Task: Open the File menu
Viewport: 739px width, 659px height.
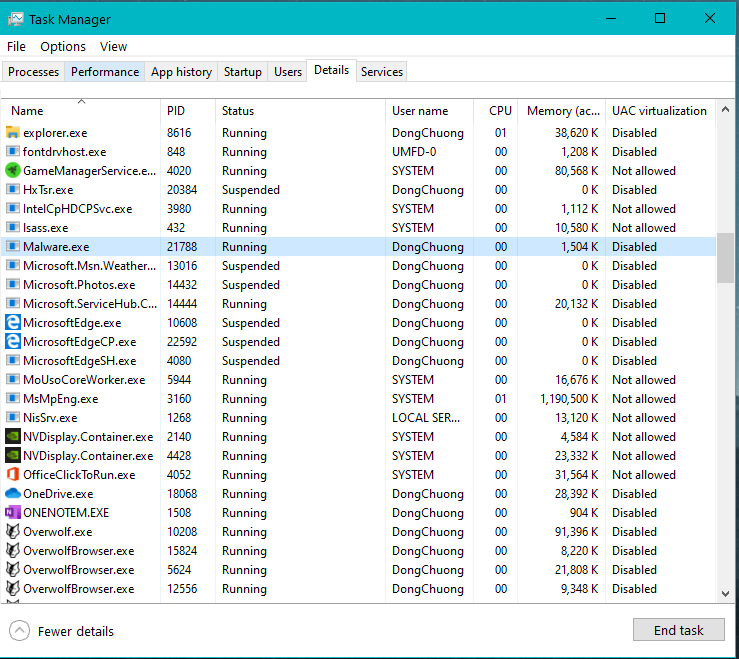Action: point(16,47)
